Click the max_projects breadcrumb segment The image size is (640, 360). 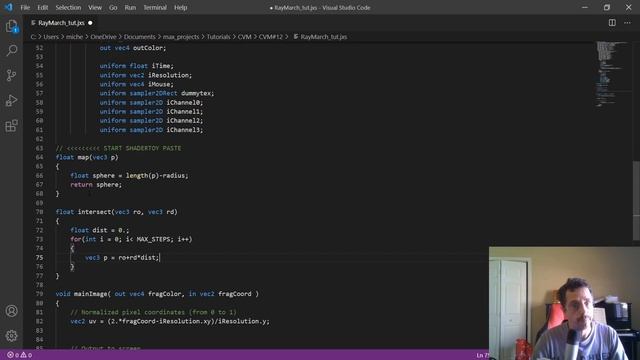(181, 37)
